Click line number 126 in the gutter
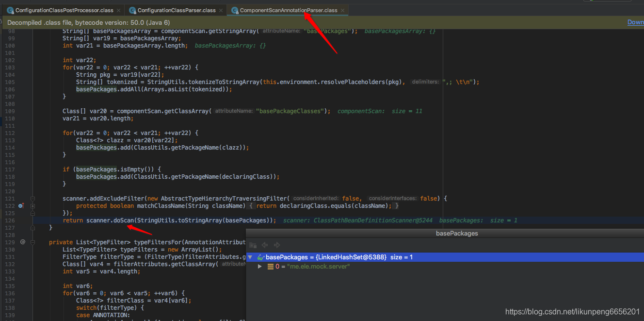This screenshot has height=321, width=644. click(10, 220)
